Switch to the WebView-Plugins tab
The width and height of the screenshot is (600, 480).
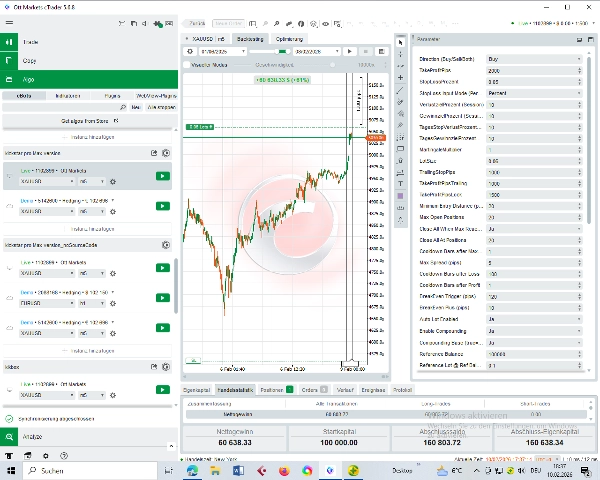pyautogui.click(x=156, y=96)
